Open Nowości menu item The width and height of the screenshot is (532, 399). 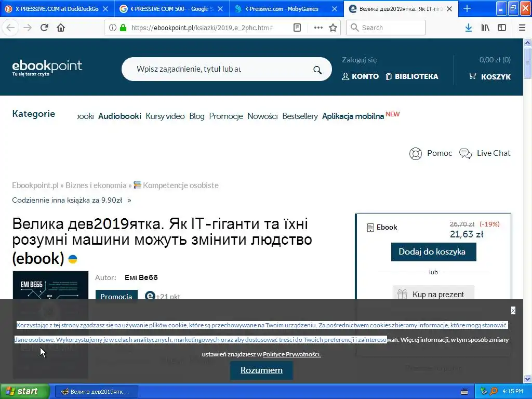tap(262, 116)
